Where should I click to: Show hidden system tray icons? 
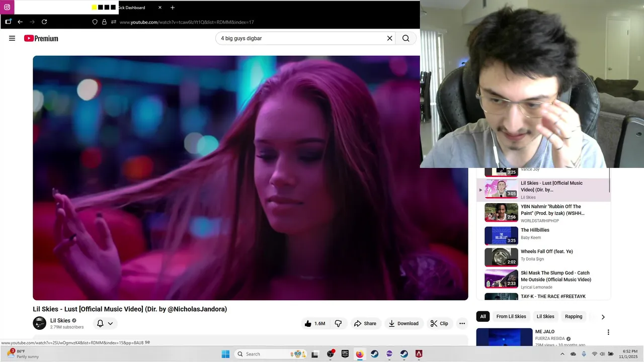[563, 354]
